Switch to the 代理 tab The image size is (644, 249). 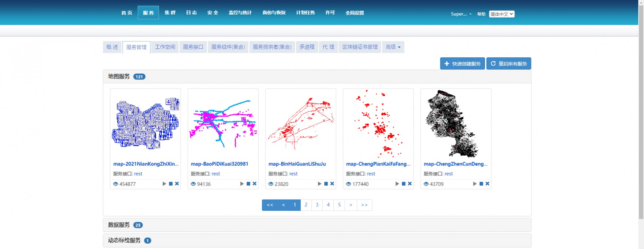coord(328,47)
